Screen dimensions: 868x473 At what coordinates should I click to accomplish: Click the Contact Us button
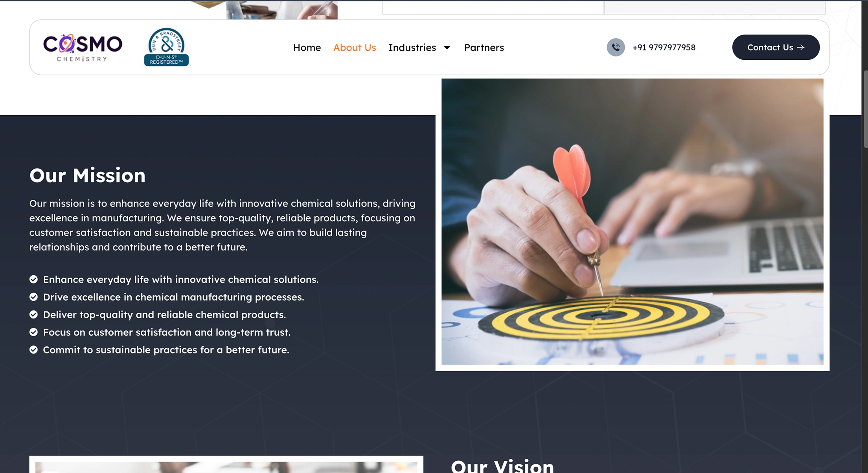click(x=776, y=47)
